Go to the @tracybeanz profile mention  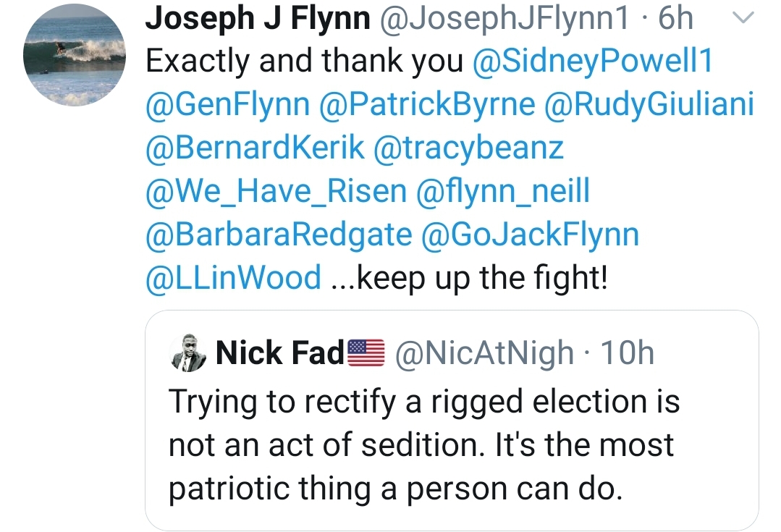[x=468, y=148]
